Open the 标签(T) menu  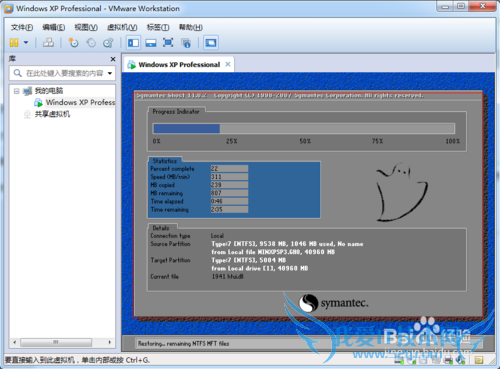(x=158, y=27)
